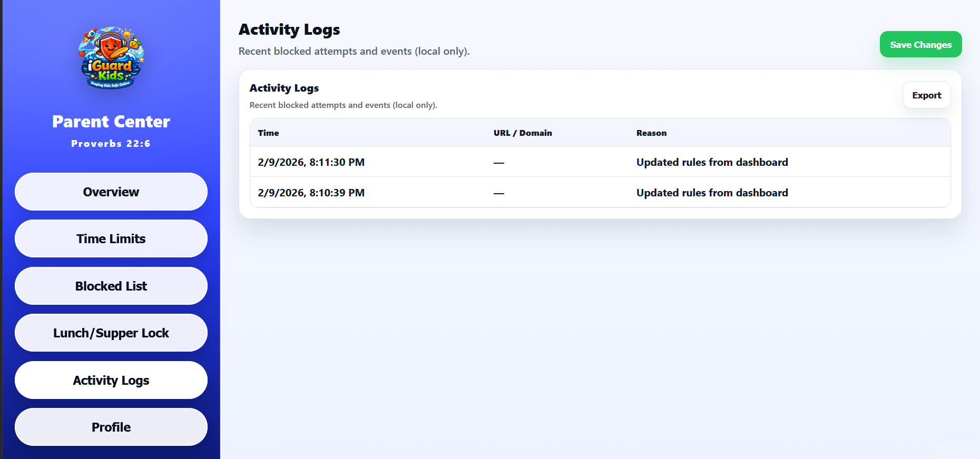Click the main Activity Logs page heading
The width and height of the screenshot is (980, 459).
click(x=289, y=29)
